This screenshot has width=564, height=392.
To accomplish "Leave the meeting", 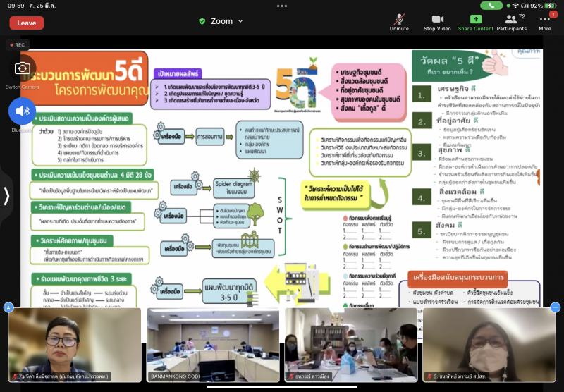I will 27,23.
